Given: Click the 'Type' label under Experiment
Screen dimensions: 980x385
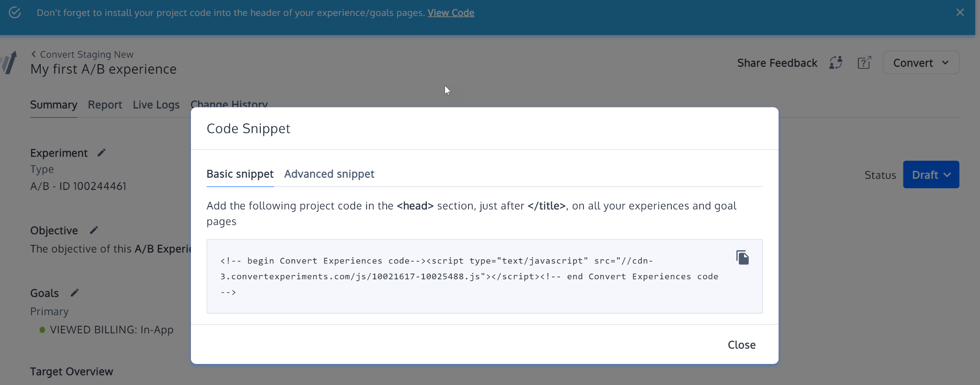Looking at the screenshot, I should 42,169.
